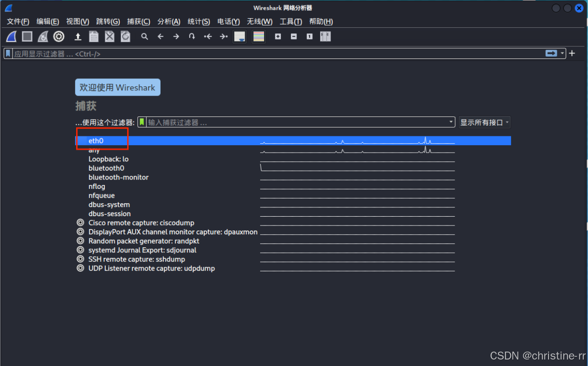Go back in packet history

161,37
